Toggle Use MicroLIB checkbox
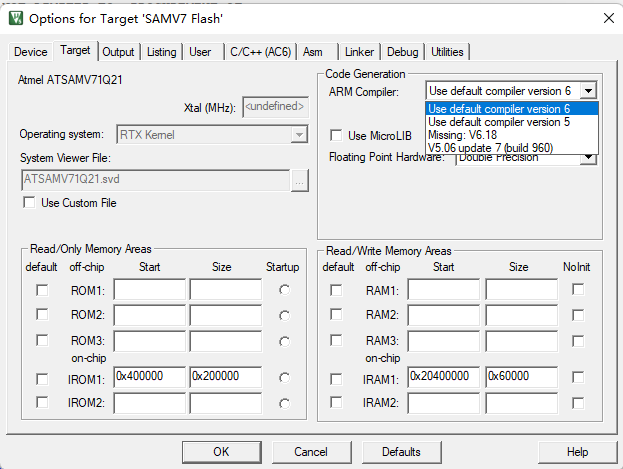This screenshot has width=623, height=469. pos(337,135)
